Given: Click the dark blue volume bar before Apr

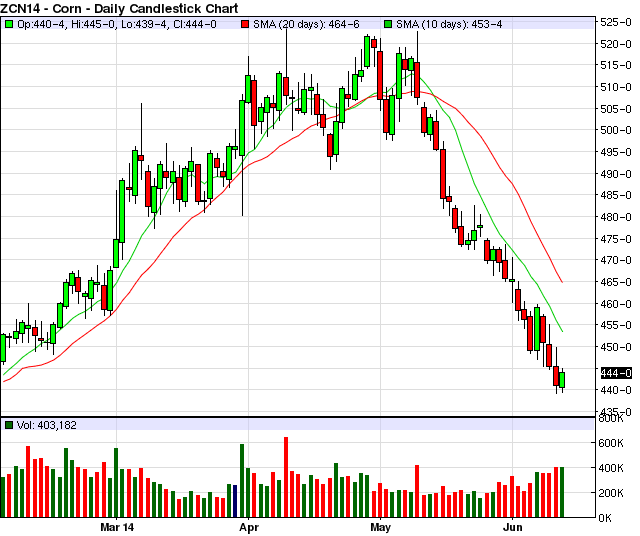Looking at the screenshot, I should (235, 501).
